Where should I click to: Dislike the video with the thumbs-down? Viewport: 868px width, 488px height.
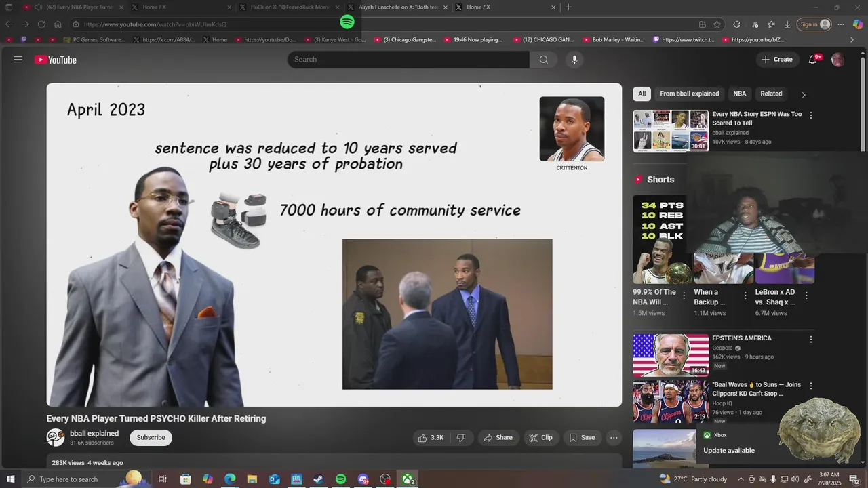461,438
